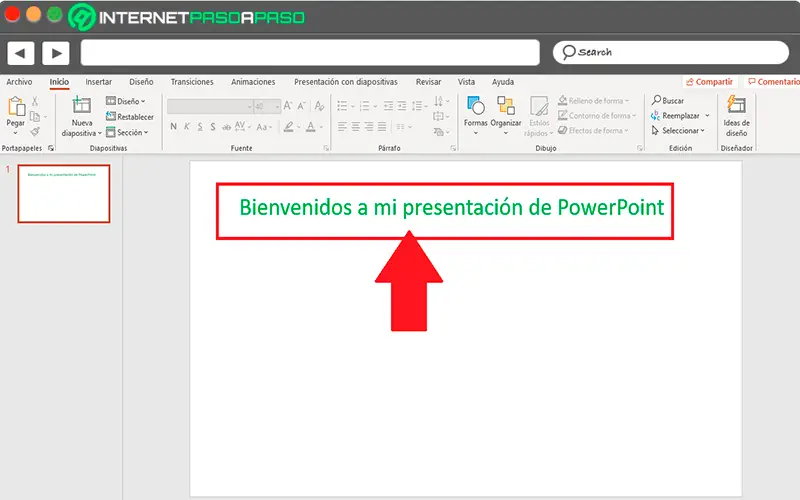Center text in Párrafo group
The width and height of the screenshot is (800, 500).
click(x=356, y=127)
